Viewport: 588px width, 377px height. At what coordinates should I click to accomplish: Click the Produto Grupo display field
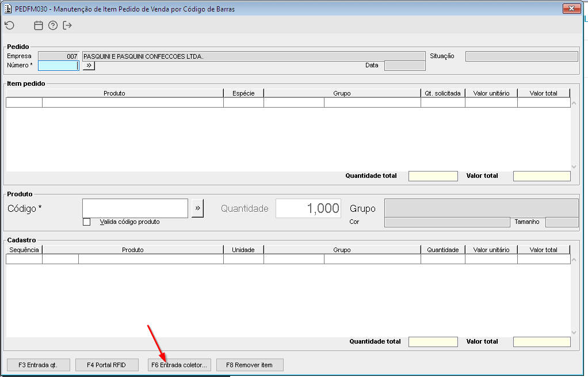(482, 208)
